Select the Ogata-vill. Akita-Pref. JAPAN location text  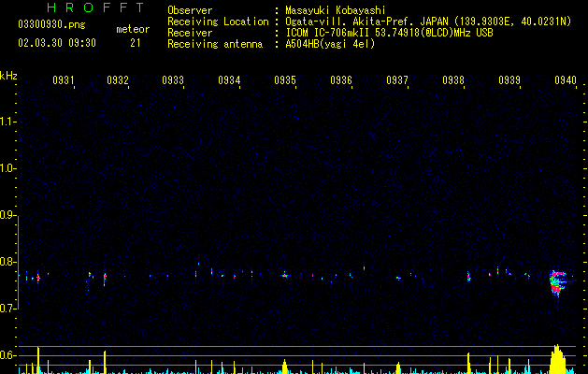tap(428, 22)
